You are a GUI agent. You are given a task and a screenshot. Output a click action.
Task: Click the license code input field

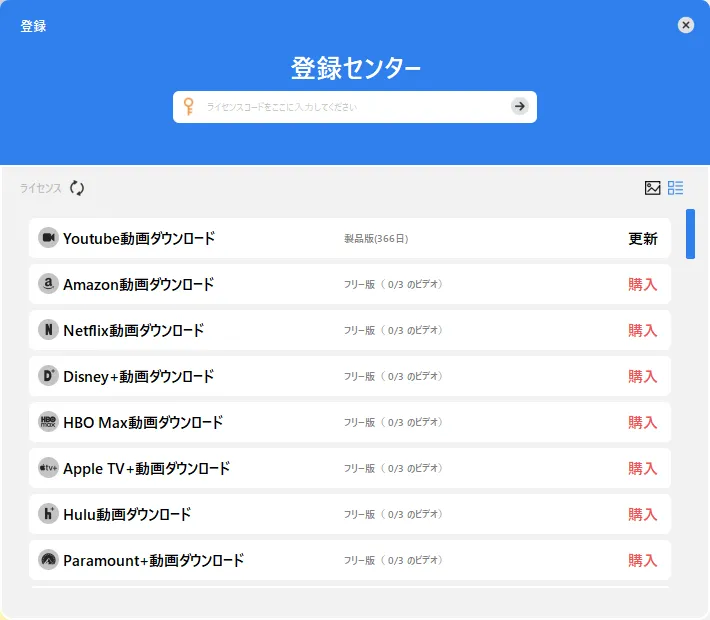coord(350,106)
